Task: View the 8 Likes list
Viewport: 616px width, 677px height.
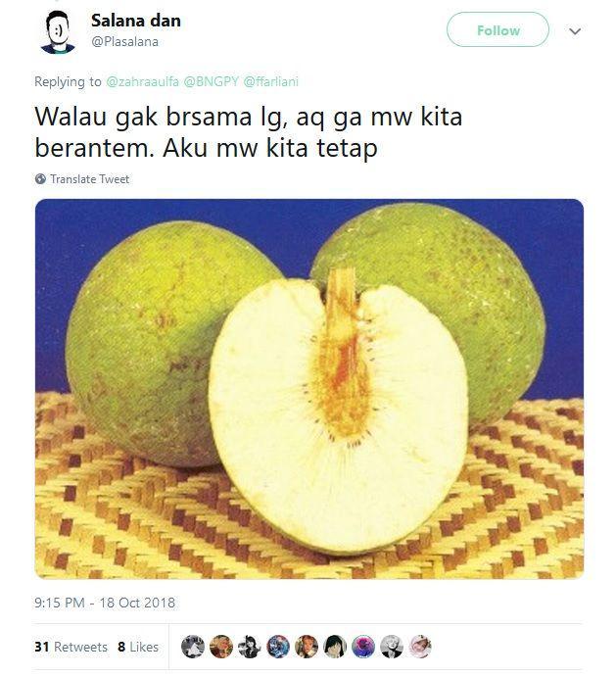Action: (138, 647)
